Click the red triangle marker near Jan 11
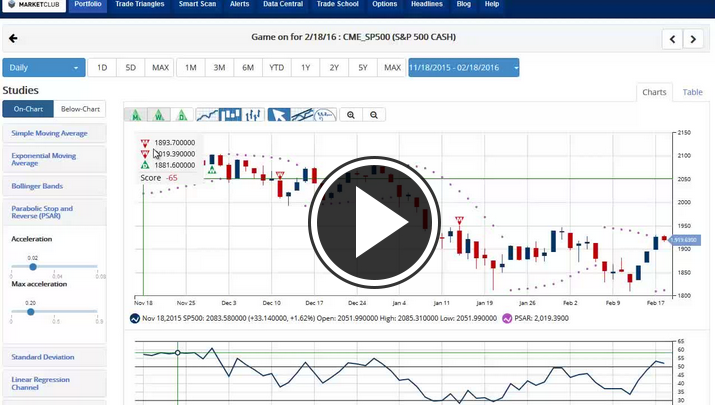The width and height of the screenshot is (715, 405). point(459,221)
